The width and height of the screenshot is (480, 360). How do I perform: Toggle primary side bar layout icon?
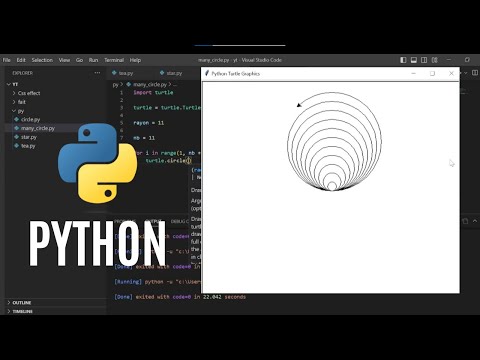coord(403,60)
